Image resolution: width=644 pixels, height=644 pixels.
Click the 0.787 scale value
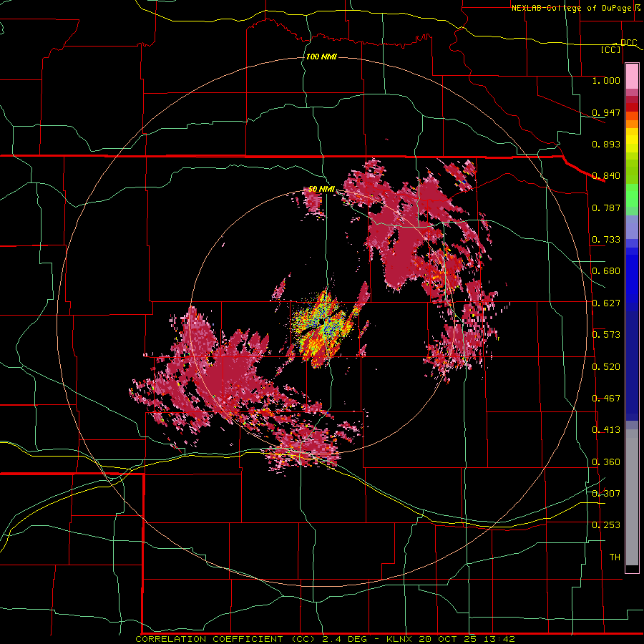pyautogui.click(x=606, y=208)
